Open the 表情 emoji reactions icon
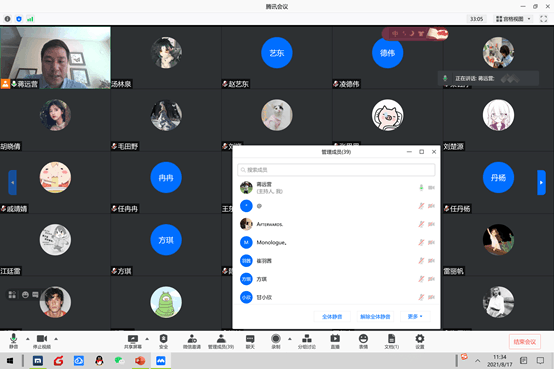This screenshot has height=369, width=554. [363, 341]
